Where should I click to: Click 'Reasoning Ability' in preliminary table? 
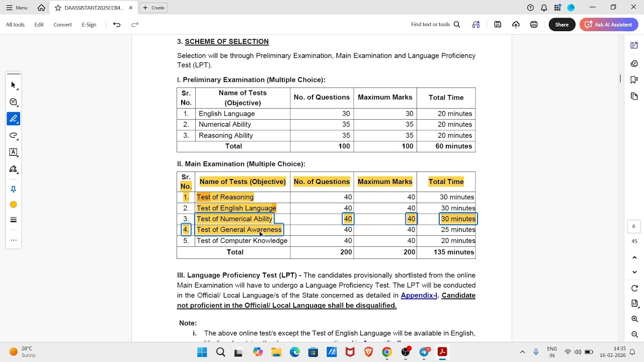pyautogui.click(x=225, y=135)
